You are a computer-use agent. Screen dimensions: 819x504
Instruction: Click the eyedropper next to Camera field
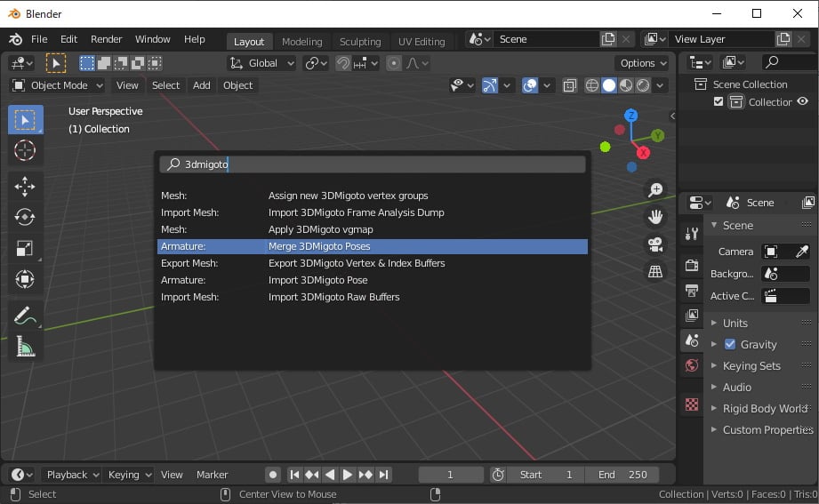click(x=801, y=252)
